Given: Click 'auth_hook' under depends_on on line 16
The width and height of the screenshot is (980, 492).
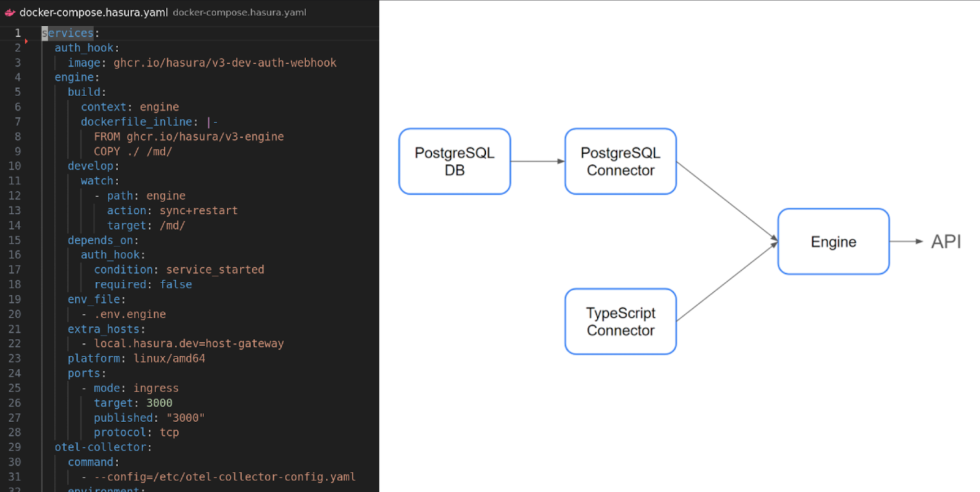Looking at the screenshot, I should pyautogui.click(x=110, y=255).
